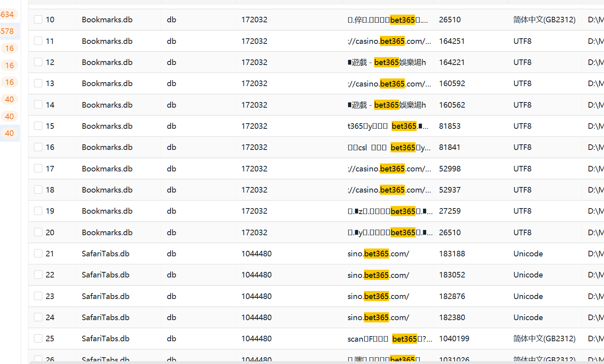The width and height of the screenshot is (604, 364).
Task: Select the db type cell in row 18
Action: (171, 190)
